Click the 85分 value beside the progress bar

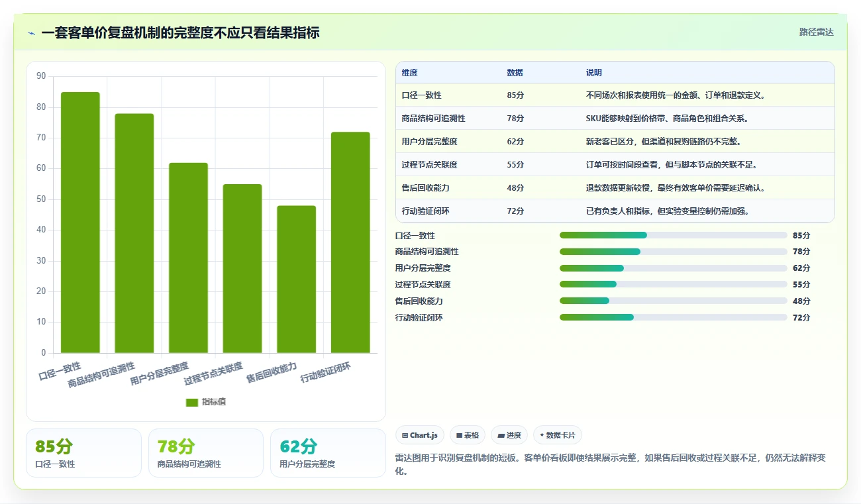(801, 235)
